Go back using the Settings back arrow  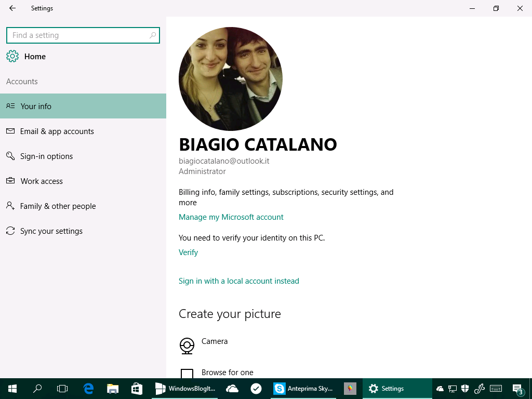pos(12,8)
